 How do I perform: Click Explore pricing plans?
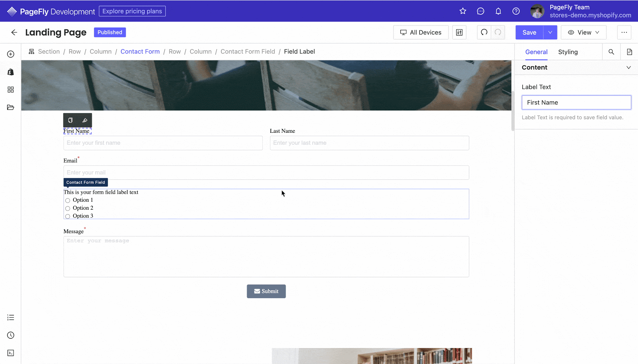coord(132,11)
